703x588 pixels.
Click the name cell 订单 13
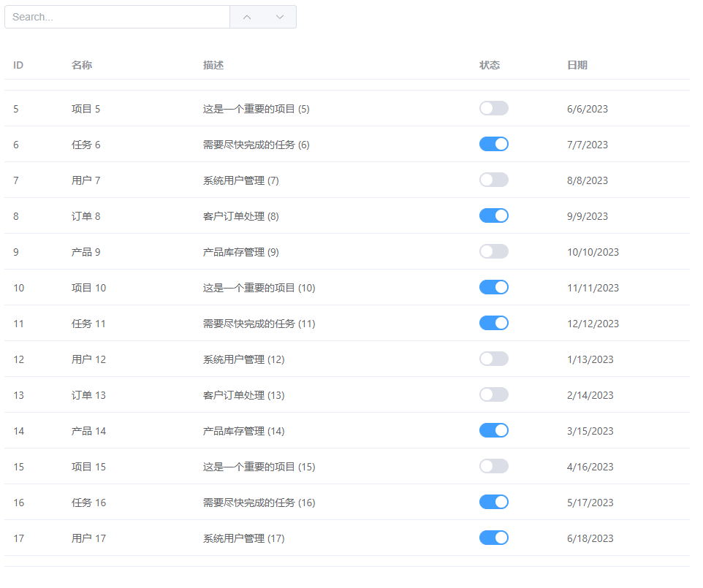click(x=88, y=395)
